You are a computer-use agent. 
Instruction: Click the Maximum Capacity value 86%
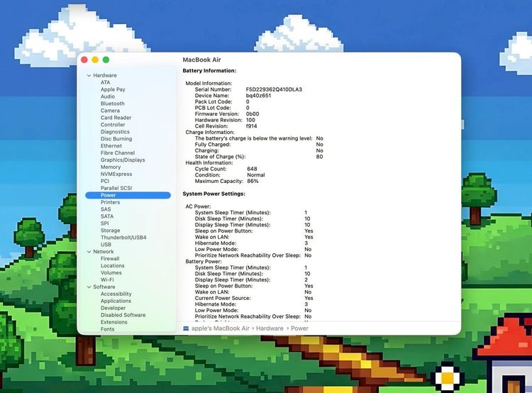click(x=253, y=181)
